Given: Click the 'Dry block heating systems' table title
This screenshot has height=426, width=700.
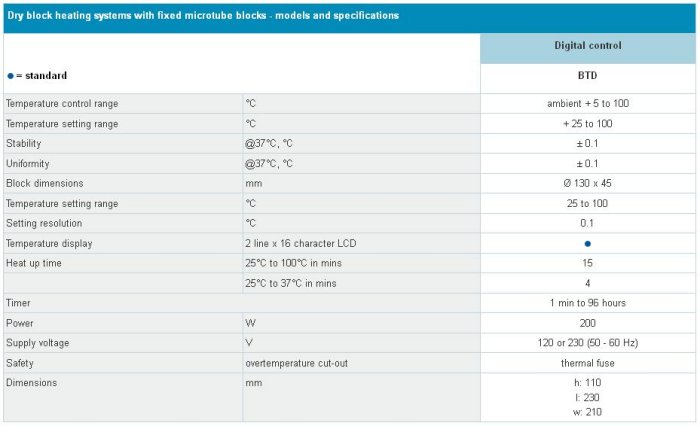Looking at the screenshot, I should tap(203, 16).
